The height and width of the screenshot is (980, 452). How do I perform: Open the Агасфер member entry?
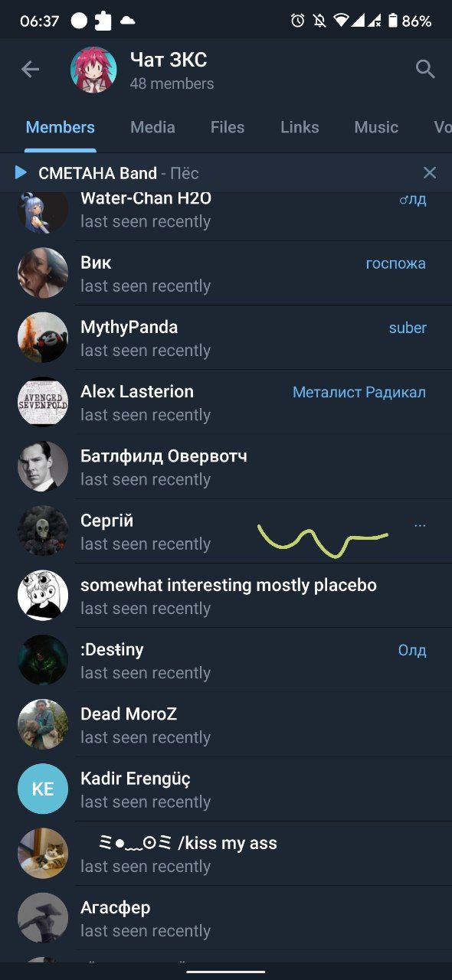[x=226, y=918]
